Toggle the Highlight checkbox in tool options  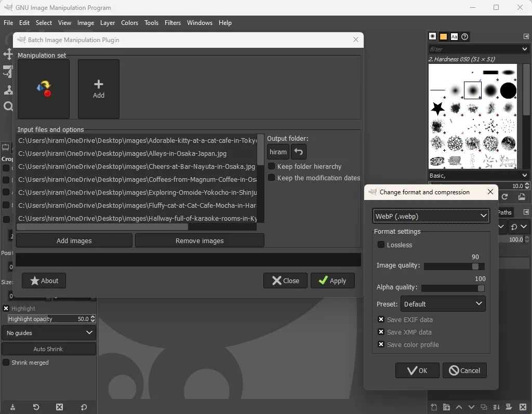(x=6, y=308)
